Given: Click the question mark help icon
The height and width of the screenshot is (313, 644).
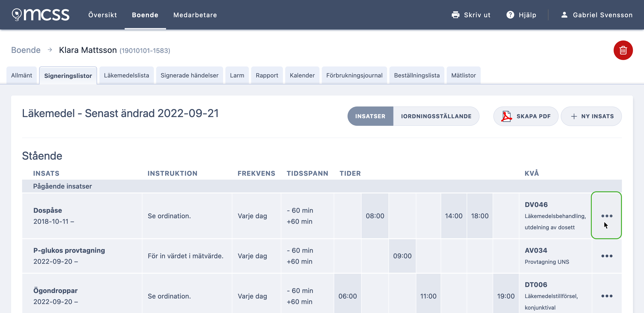Looking at the screenshot, I should [x=510, y=15].
